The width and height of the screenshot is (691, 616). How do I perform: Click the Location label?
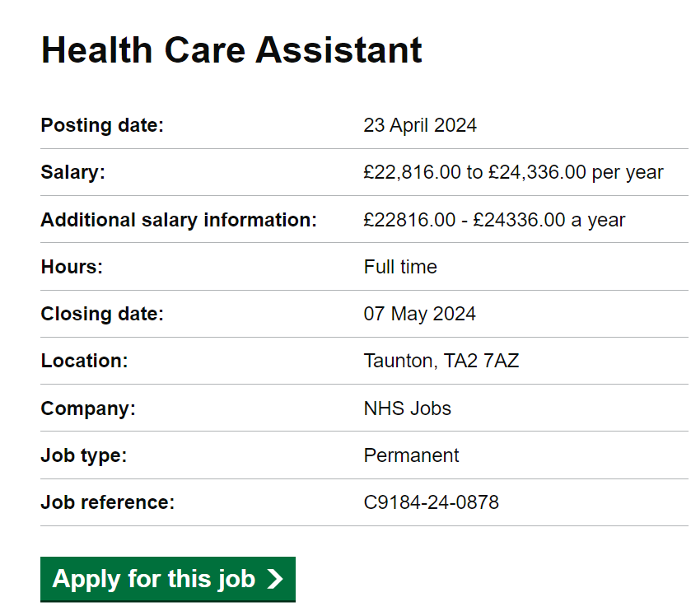click(85, 361)
